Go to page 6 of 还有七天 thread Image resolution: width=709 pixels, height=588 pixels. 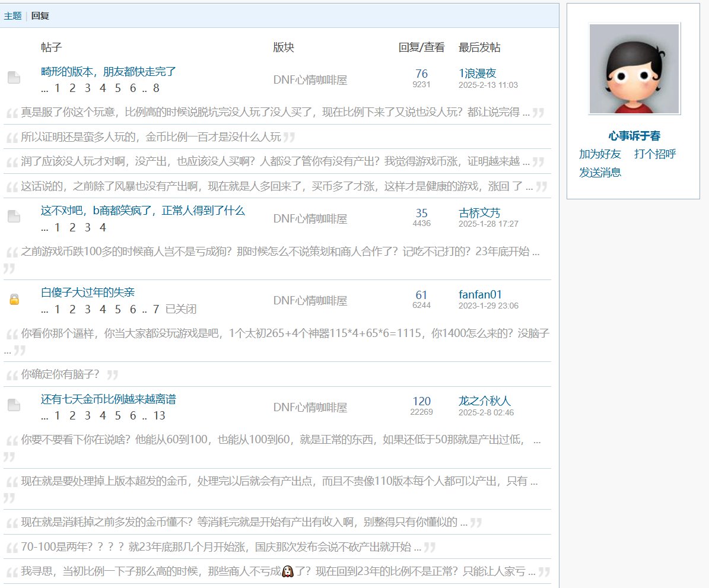point(133,416)
